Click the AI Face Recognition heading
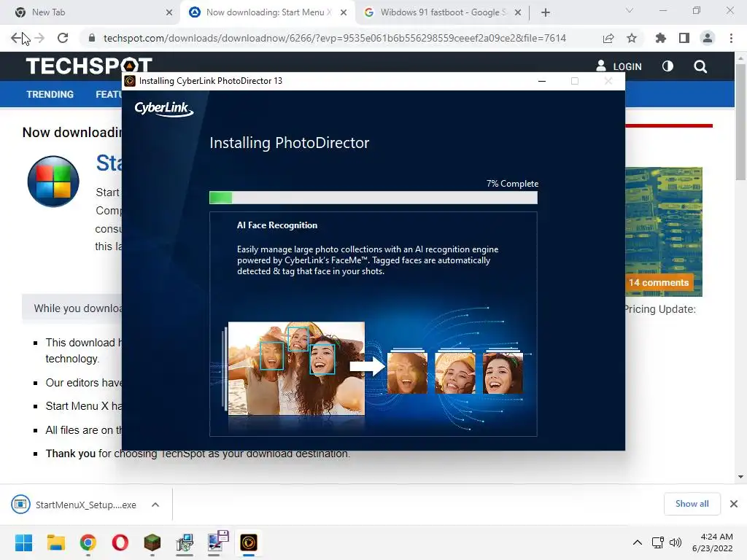 [x=276, y=225]
